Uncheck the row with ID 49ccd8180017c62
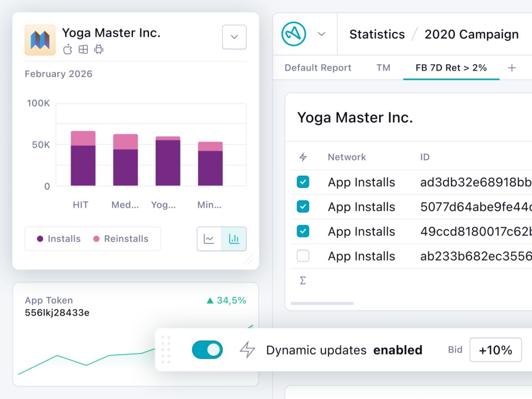This screenshot has height=399, width=532. 303,231
